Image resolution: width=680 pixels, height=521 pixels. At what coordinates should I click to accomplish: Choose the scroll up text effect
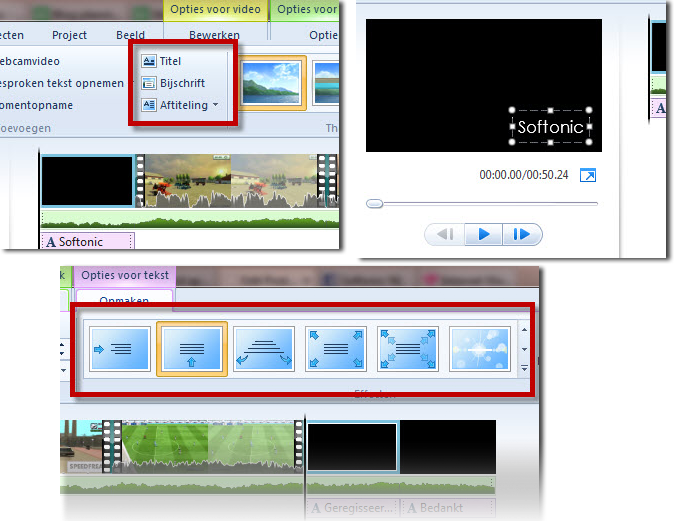point(192,349)
